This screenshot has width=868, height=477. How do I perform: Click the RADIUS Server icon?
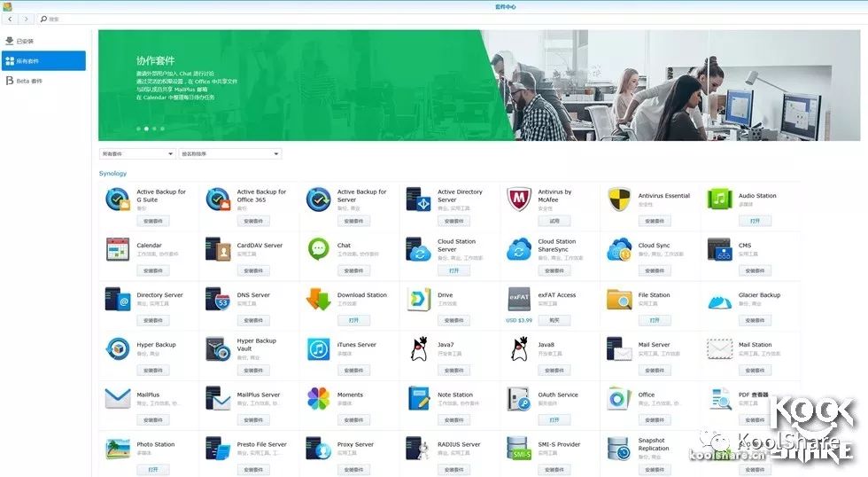coord(418,449)
